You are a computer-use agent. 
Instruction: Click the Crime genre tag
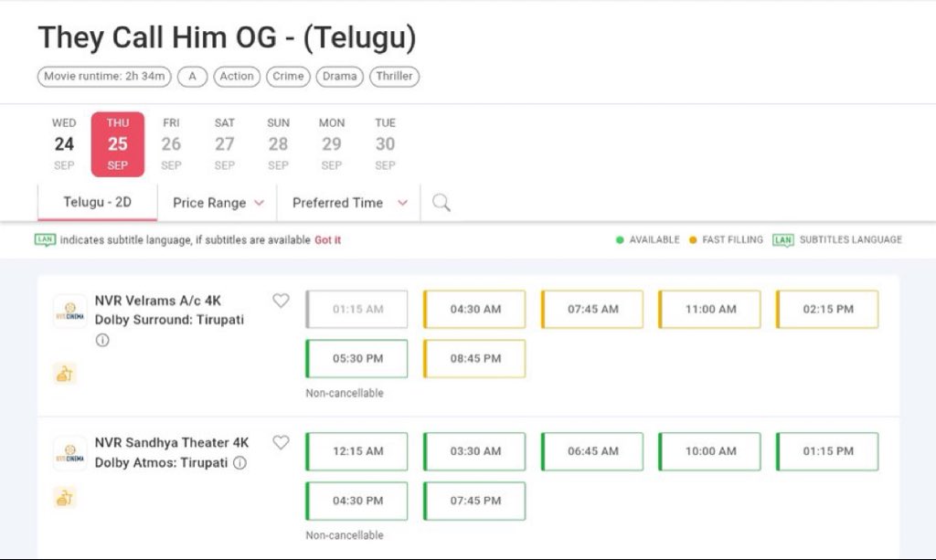tap(288, 77)
